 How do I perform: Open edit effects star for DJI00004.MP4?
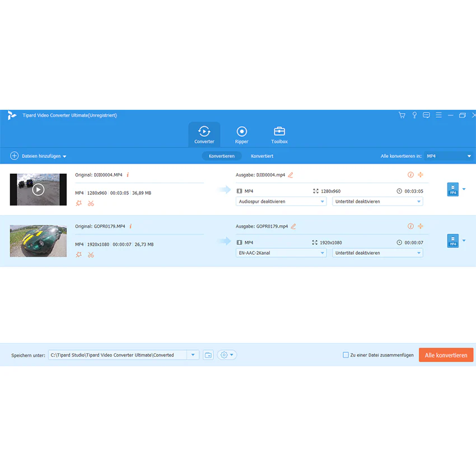pos(78,203)
